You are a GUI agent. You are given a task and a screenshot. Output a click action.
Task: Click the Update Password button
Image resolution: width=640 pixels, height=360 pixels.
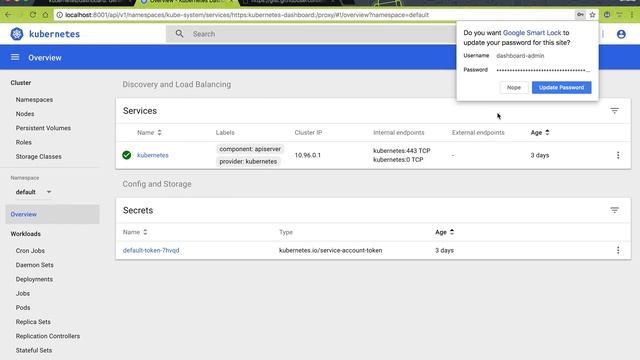tap(561, 87)
